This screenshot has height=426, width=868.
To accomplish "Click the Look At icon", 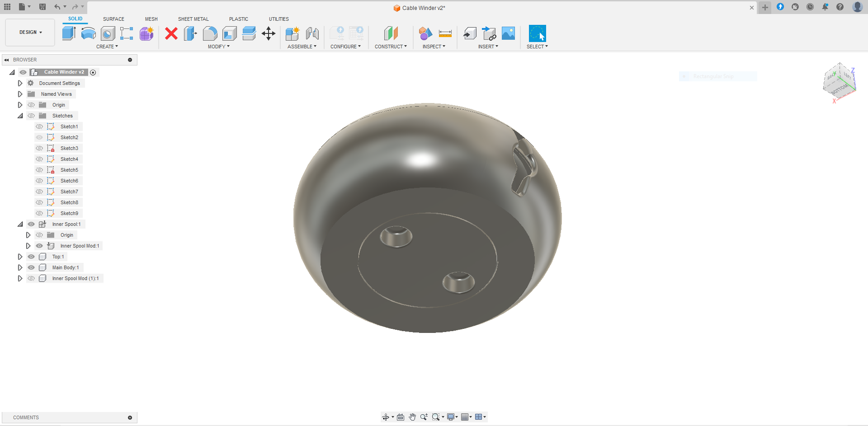I will click(x=401, y=417).
